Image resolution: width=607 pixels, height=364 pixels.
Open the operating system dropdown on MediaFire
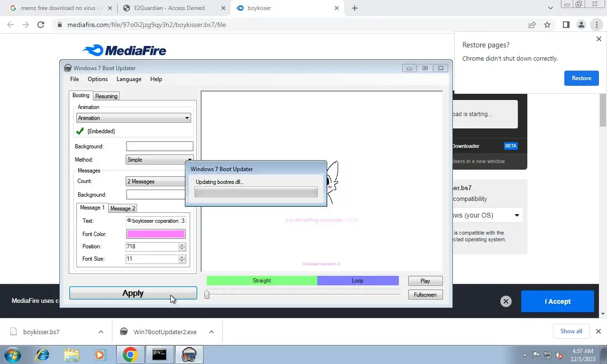487,215
